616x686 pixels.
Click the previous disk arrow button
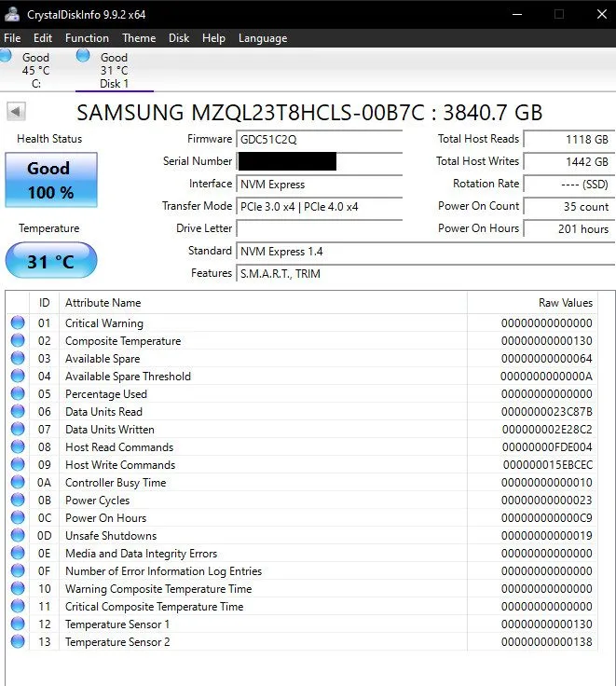tap(16, 112)
